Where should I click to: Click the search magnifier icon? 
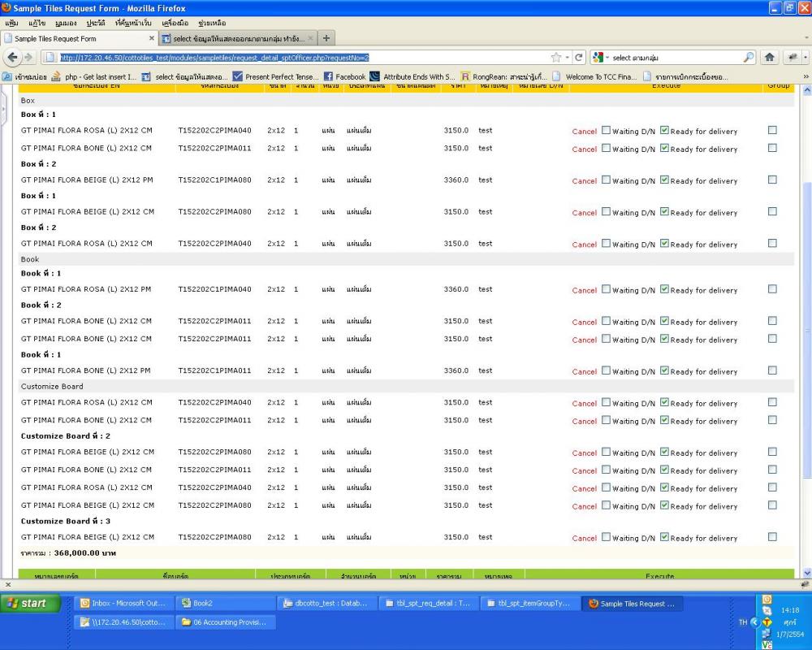tap(749, 58)
